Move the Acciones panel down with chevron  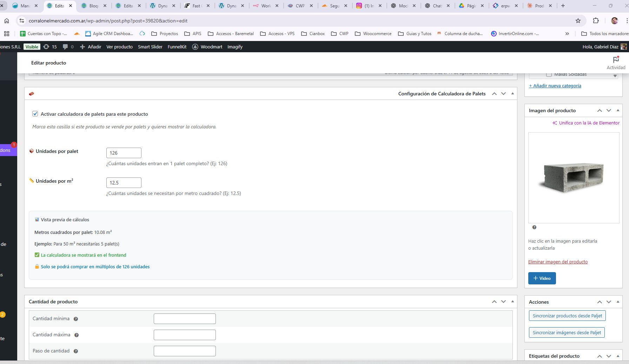609,302
